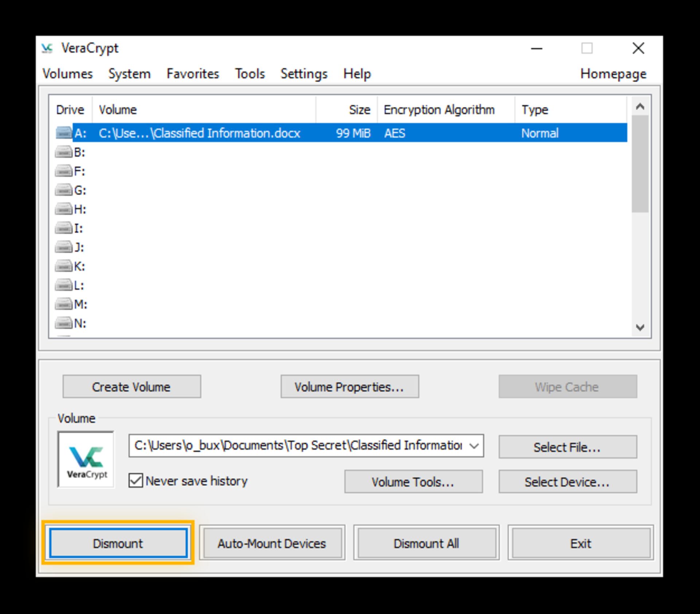
Task: Select the L: drive icon
Action: point(64,285)
